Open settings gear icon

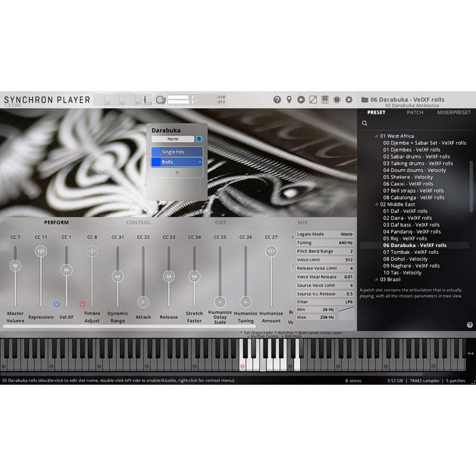pos(349,99)
